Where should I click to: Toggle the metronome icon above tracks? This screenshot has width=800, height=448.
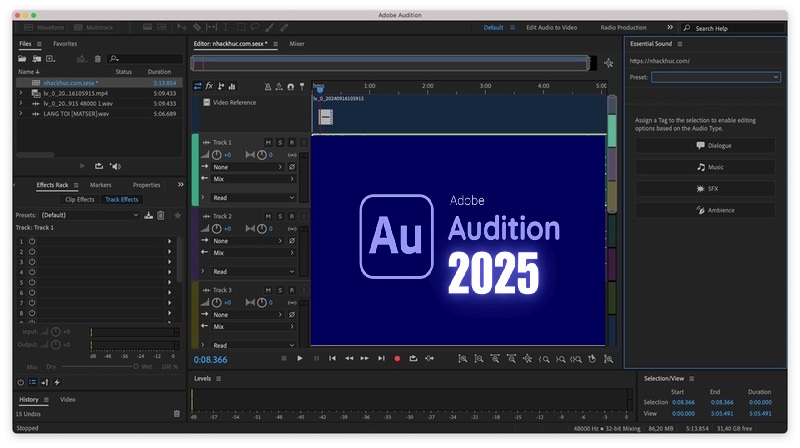[268, 87]
